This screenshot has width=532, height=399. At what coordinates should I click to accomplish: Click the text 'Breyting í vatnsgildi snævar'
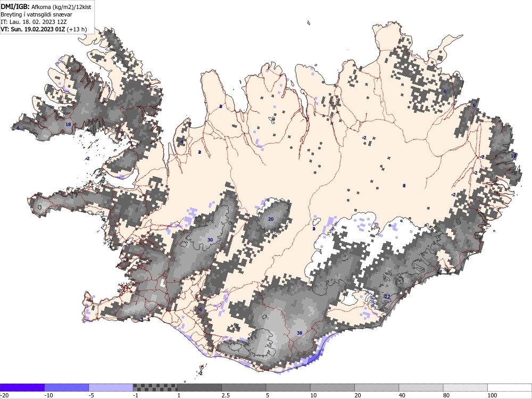36,14
